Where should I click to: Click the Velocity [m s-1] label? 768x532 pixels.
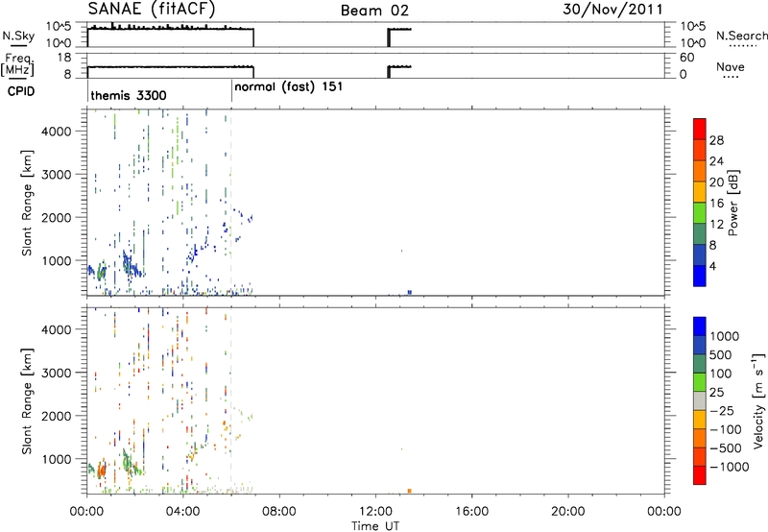(x=758, y=400)
